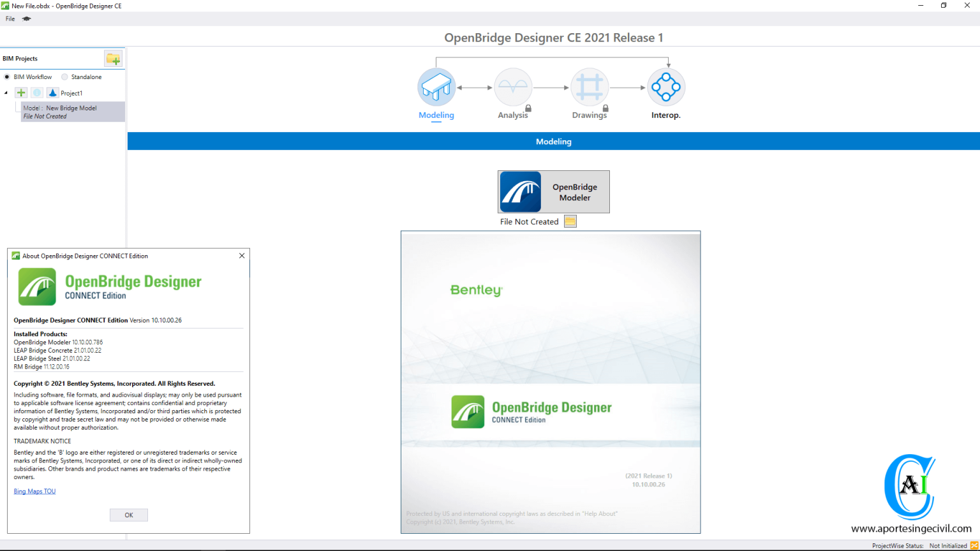Click the green plus icon beside Project1
The width and height of the screenshot is (980, 551).
pyautogui.click(x=21, y=93)
